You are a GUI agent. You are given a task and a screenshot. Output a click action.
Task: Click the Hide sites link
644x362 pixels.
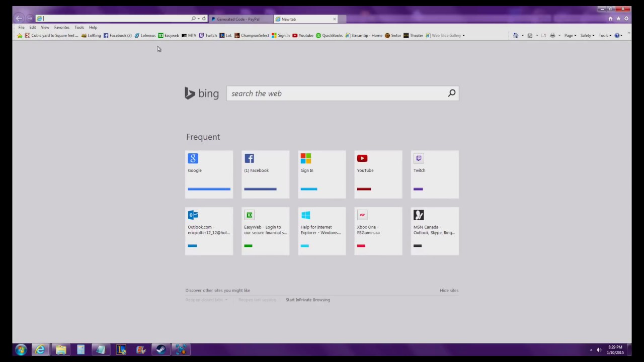449,290
